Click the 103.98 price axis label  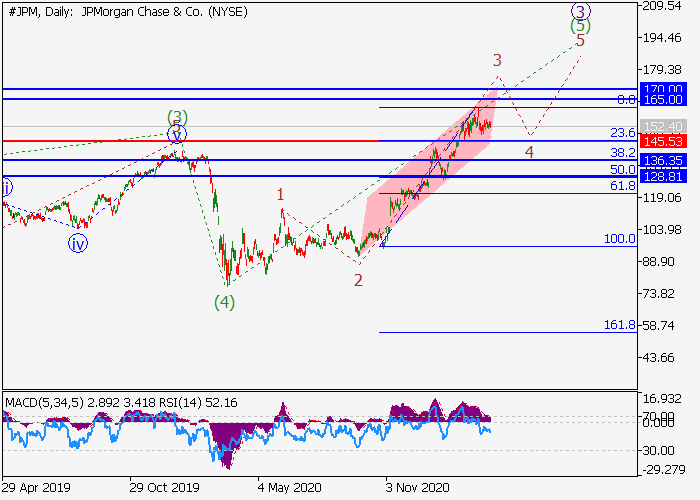coord(662,229)
